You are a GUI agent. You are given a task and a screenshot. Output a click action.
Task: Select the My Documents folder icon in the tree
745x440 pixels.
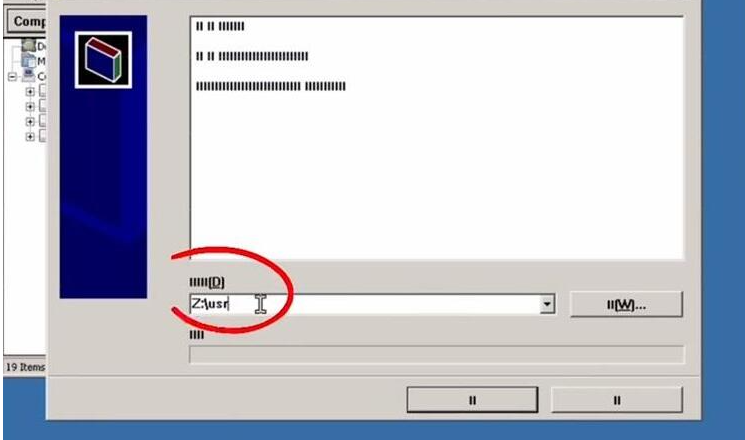tap(29, 60)
